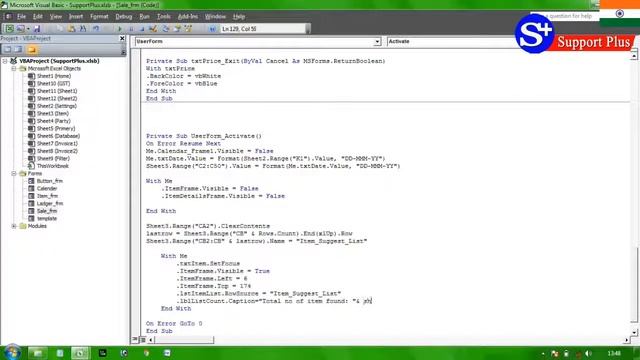Select the Calender form
The height and width of the screenshot is (360, 640).
(x=47, y=189)
